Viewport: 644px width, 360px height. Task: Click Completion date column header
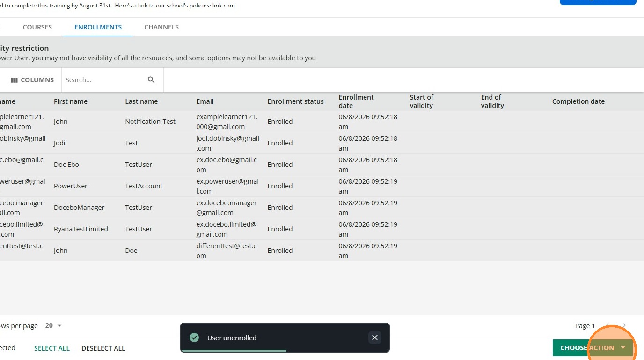[578, 101]
